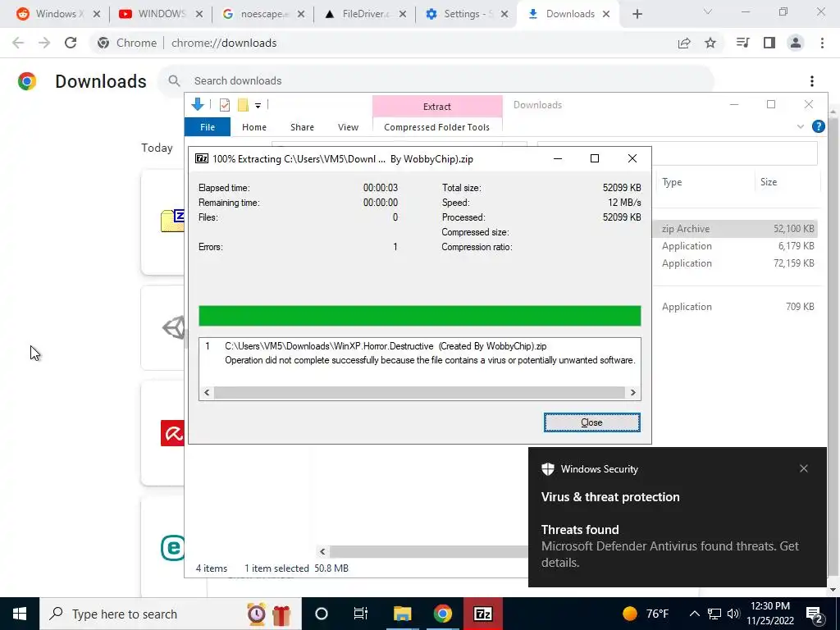The width and height of the screenshot is (840, 630).
Task: Expand the File Explorer ribbon chevron
Action: tap(801, 126)
